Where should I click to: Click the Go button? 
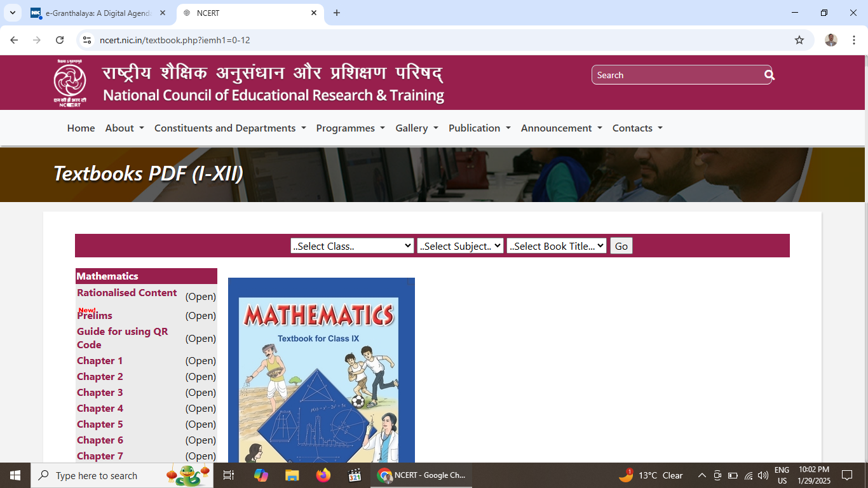pos(621,246)
